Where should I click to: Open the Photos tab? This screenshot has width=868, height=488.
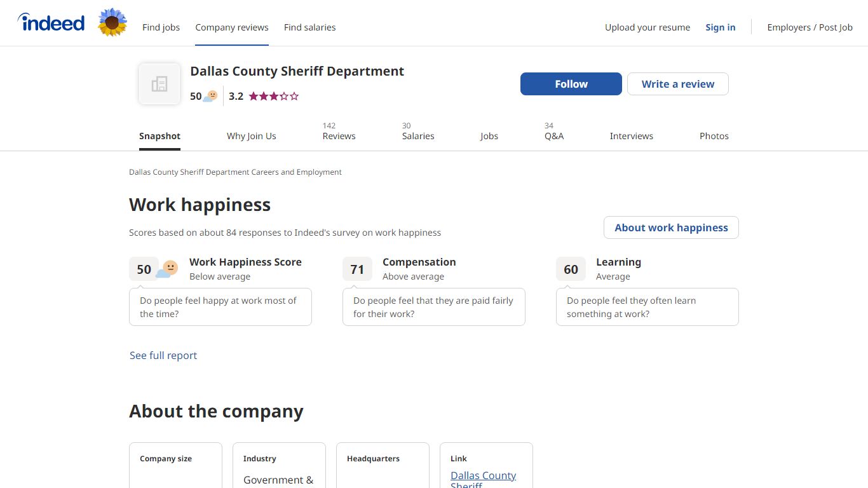(x=714, y=136)
